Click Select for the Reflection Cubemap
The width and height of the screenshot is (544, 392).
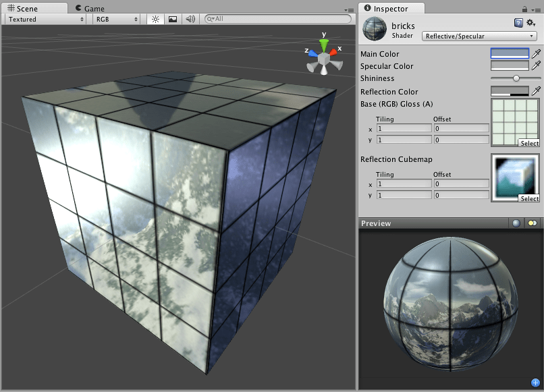tap(529, 198)
